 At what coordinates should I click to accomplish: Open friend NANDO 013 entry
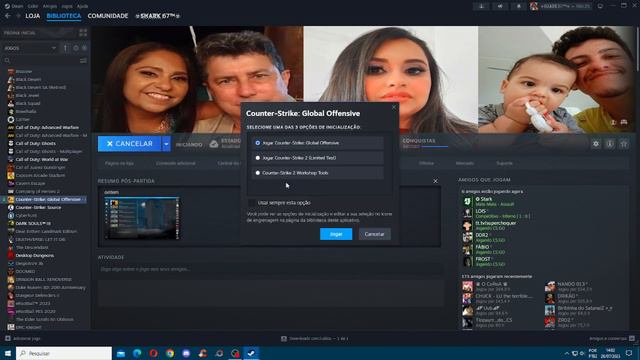pyautogui.click(x=571, y=286)
